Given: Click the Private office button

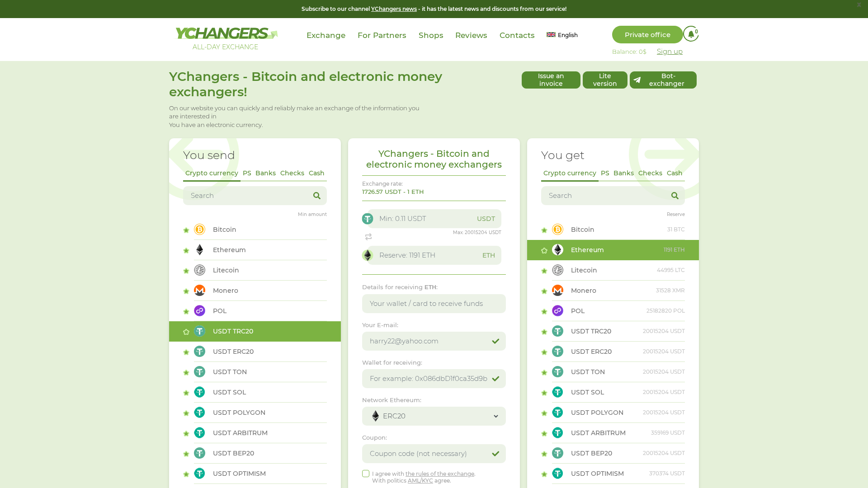Looking at the screenshot, I should 647,35.
